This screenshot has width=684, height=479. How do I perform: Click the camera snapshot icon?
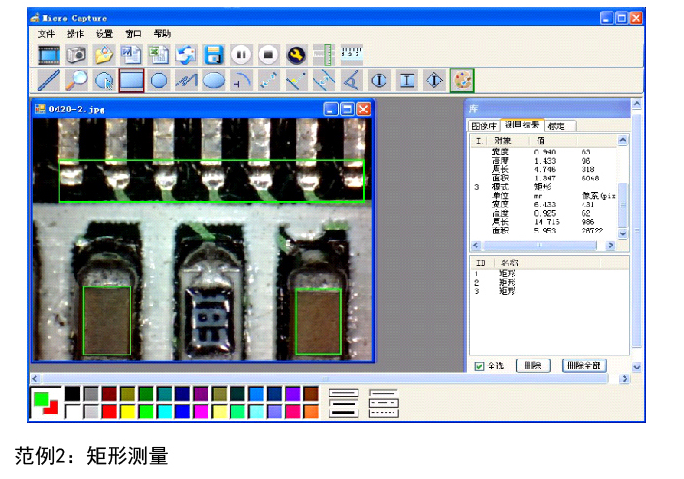pyautogui.click(x=76, y=55)
